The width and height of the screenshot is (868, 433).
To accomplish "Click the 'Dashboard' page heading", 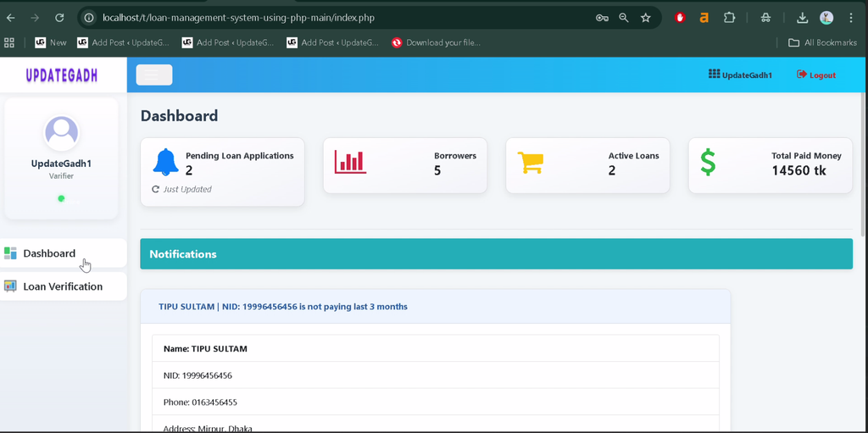I will (x=179, y=116).
